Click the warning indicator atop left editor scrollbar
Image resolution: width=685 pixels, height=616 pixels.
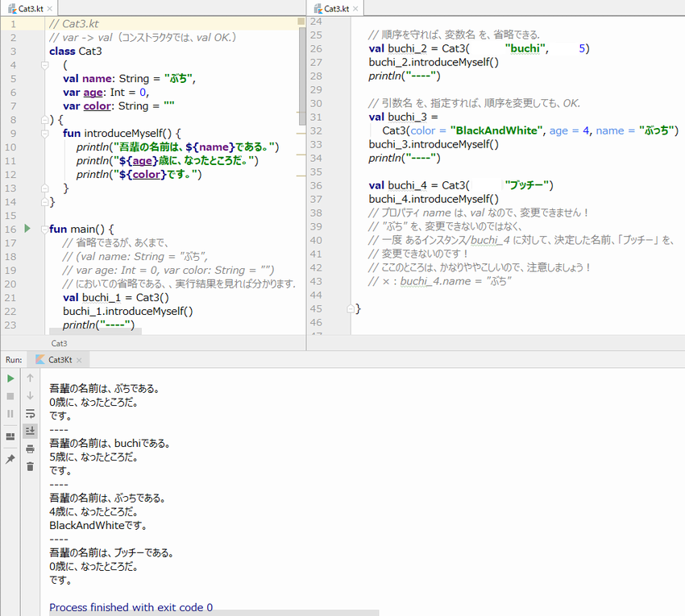301,22
